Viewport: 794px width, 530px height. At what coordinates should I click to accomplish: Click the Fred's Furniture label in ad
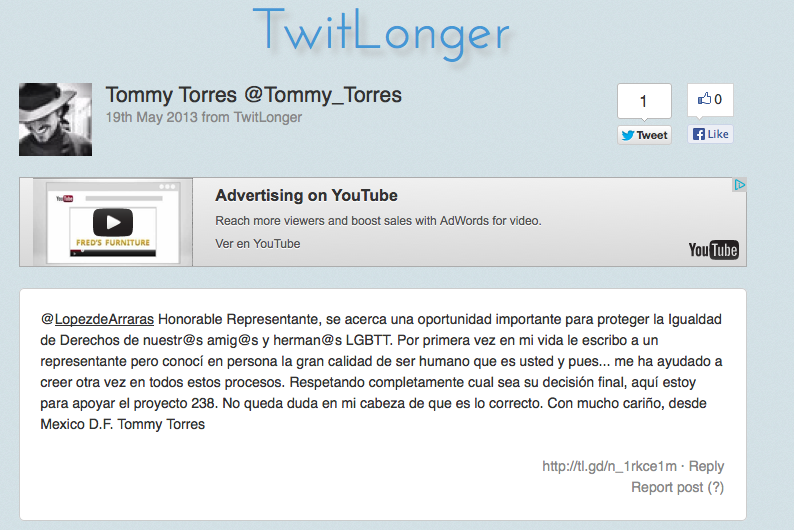[x=113, y=243]
